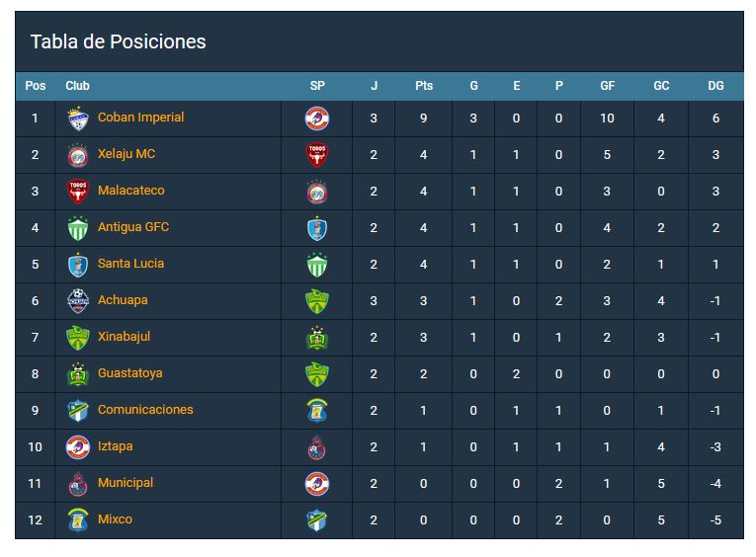This screenshot has height=557, width=756.
Task: Sort by the DG column header
Action: click(x=715, y=86)
